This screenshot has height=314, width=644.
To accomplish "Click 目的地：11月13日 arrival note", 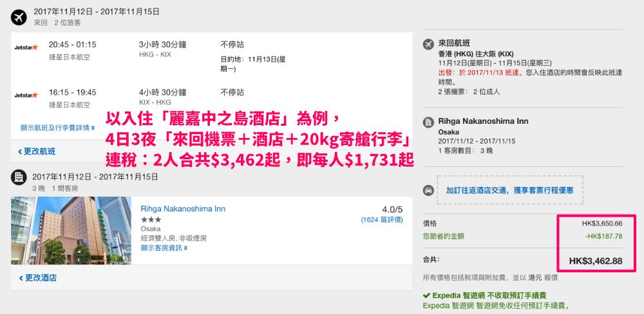I will (253, 64).
